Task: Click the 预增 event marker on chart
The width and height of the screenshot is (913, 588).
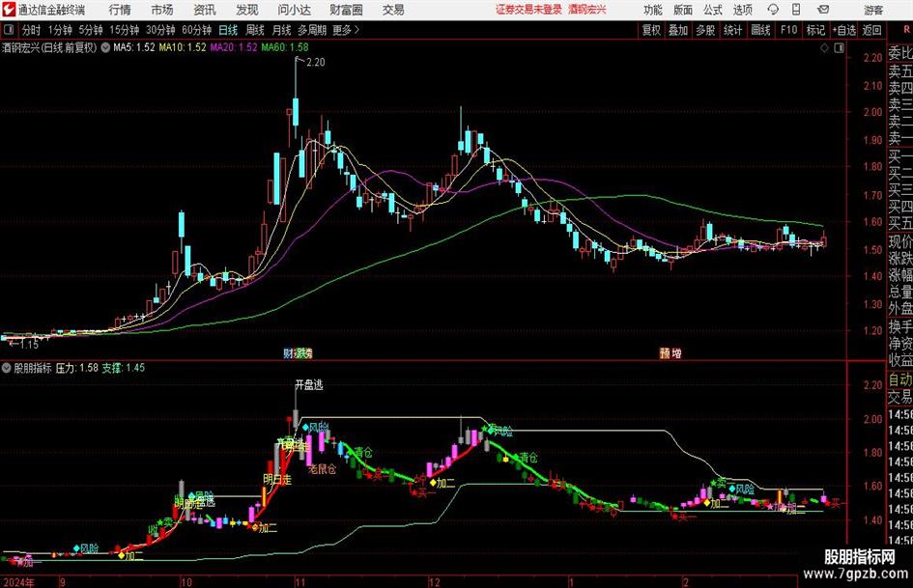Action: [670, 353]
